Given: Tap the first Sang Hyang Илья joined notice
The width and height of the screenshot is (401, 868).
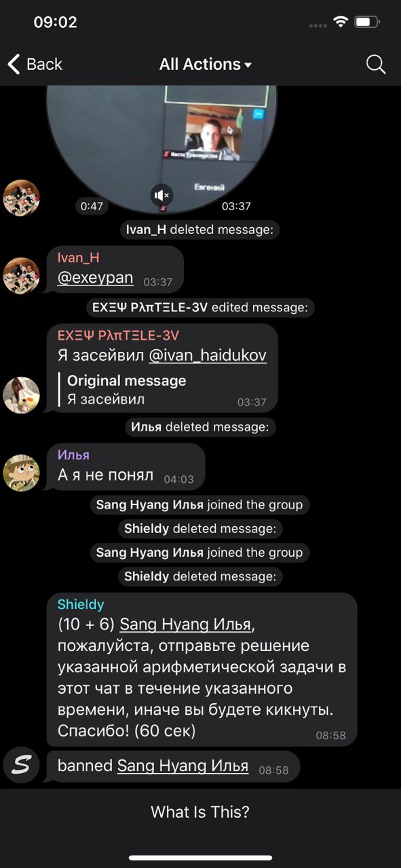Looking at the screenshot, I should [x=200, y=505].
